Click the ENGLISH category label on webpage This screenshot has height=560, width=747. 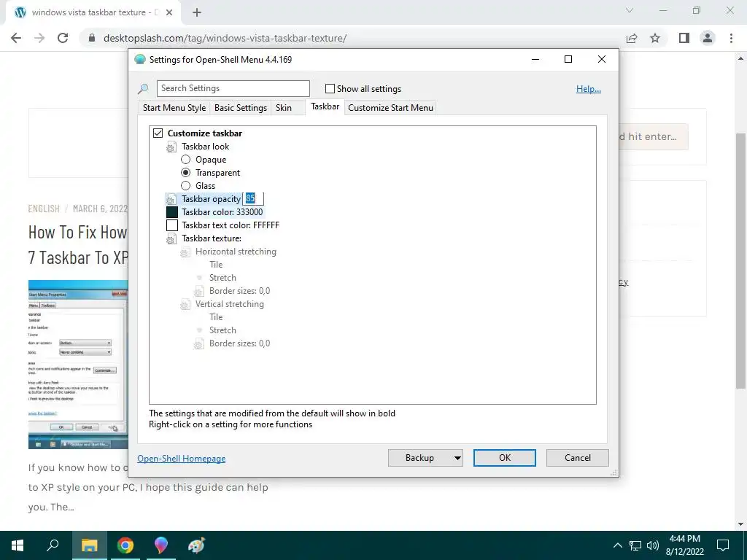[44, 209]
